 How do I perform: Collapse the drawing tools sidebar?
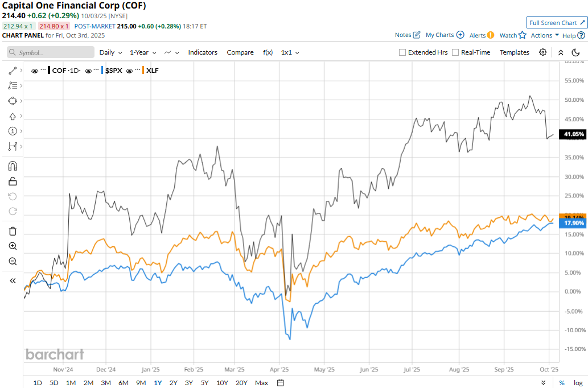13,280
